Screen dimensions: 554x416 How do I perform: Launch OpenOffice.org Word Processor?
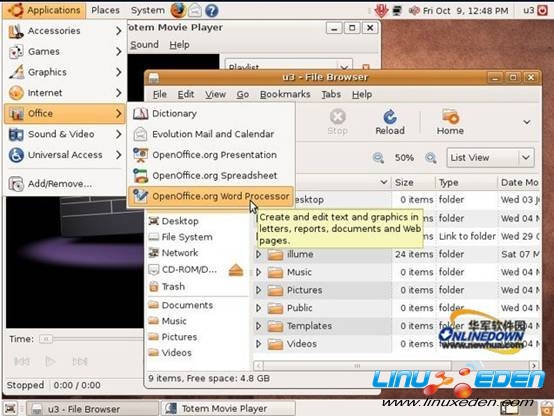pos(211,196)
